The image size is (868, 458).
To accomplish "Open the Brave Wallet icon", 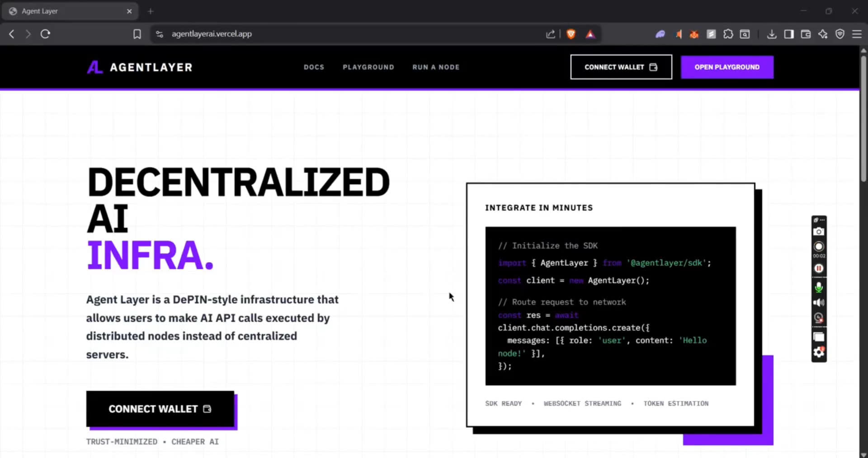I will coord(806,34).
